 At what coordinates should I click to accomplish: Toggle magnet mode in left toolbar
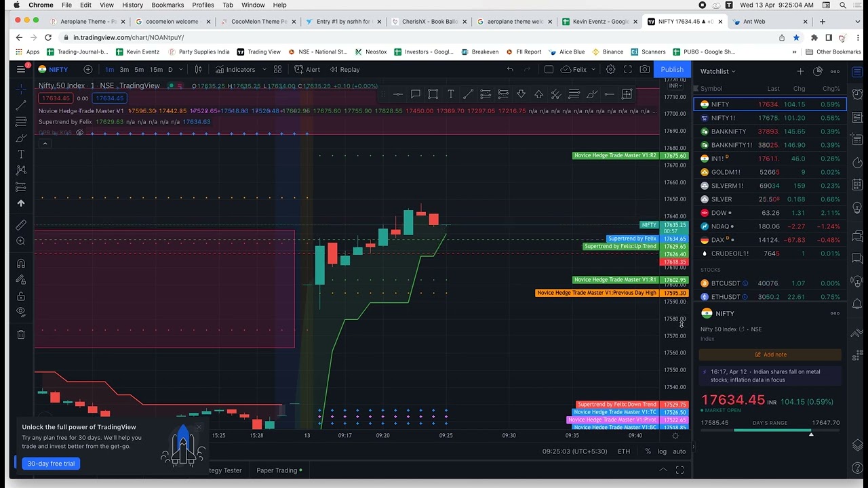coord(21,263)
